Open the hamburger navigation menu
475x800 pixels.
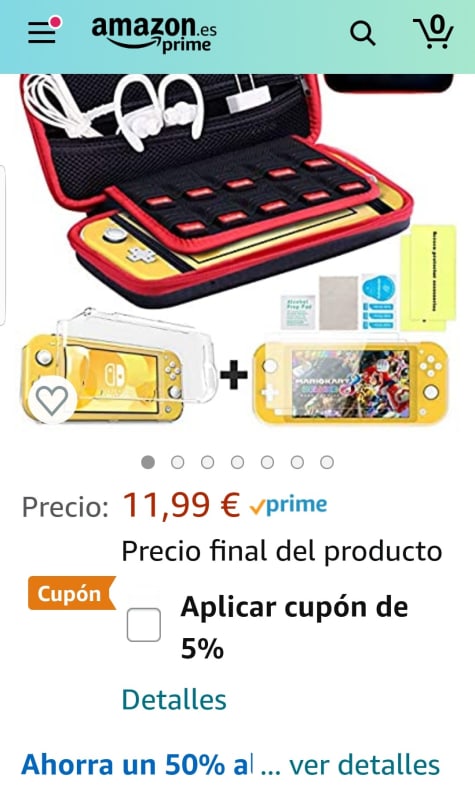coord(42,32)
